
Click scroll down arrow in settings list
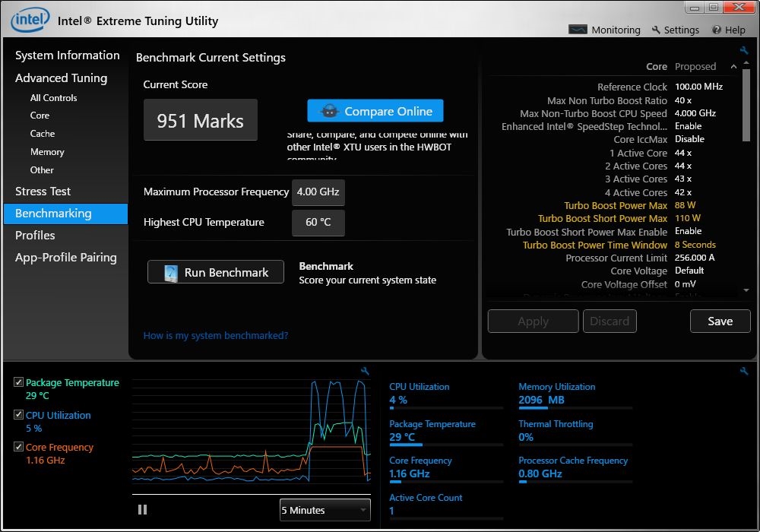[746, 290]
